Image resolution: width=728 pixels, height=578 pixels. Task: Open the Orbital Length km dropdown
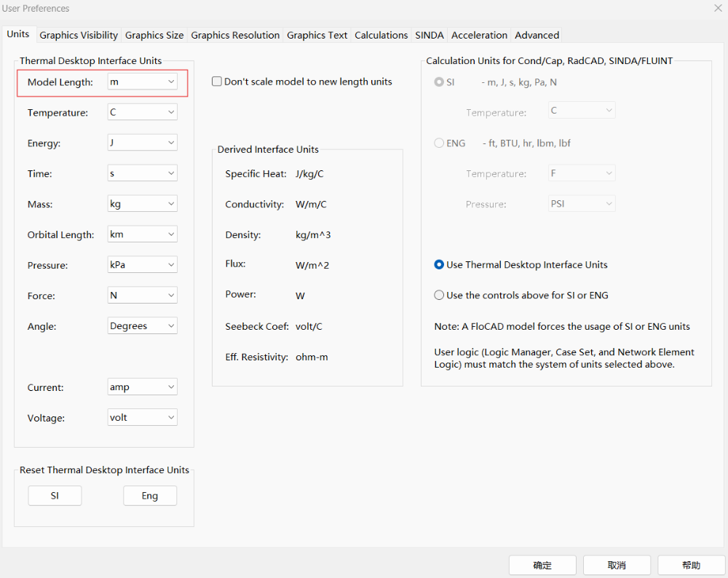tap(142, 234)
